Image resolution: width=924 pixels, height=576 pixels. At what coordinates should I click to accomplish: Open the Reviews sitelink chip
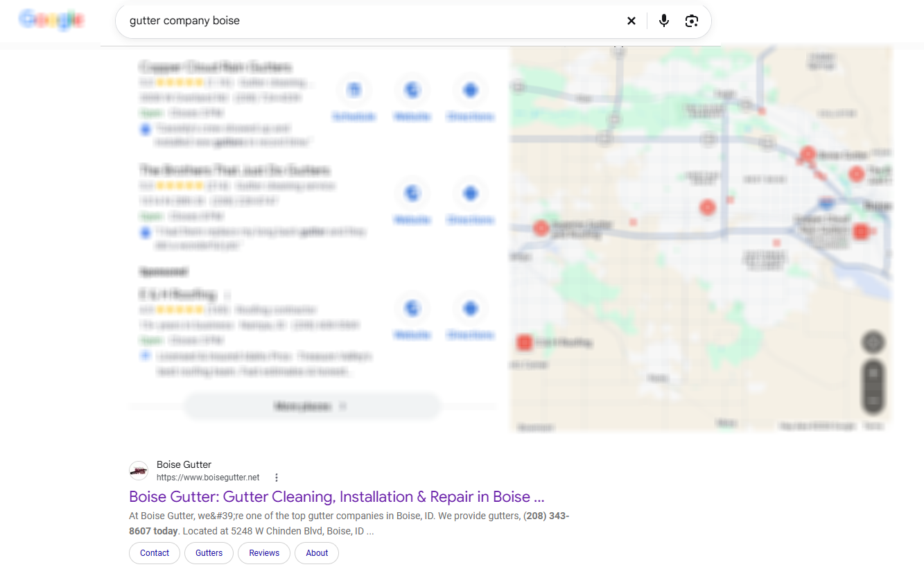pos(264,553)
